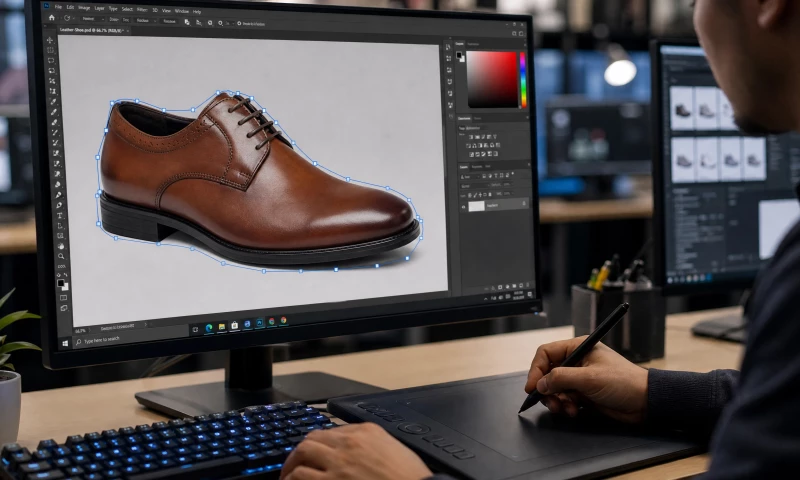The width and height of the screenshot is (800, 480).
Task: Create a new layer
Action: coord(521,285)
